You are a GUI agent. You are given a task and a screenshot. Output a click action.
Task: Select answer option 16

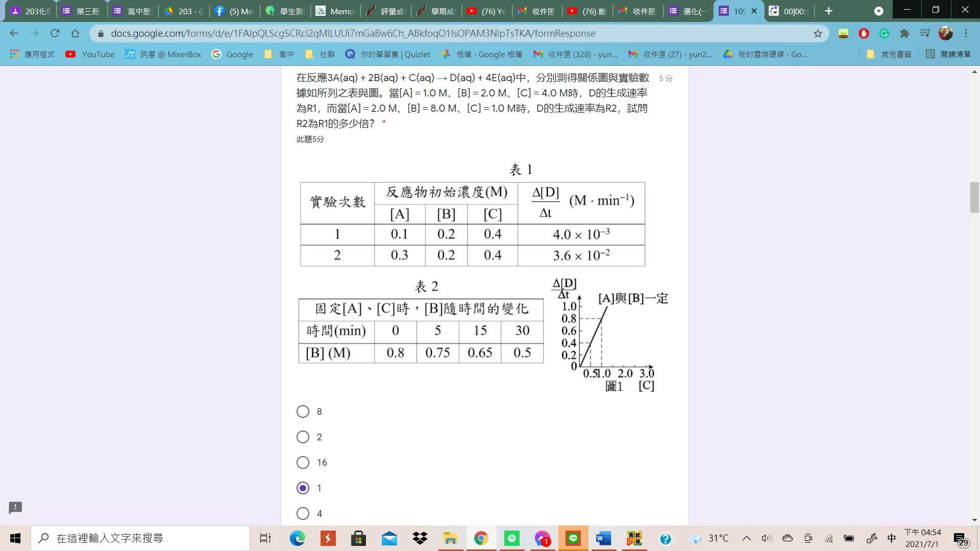pyautogui.click(x=303, y=462)
